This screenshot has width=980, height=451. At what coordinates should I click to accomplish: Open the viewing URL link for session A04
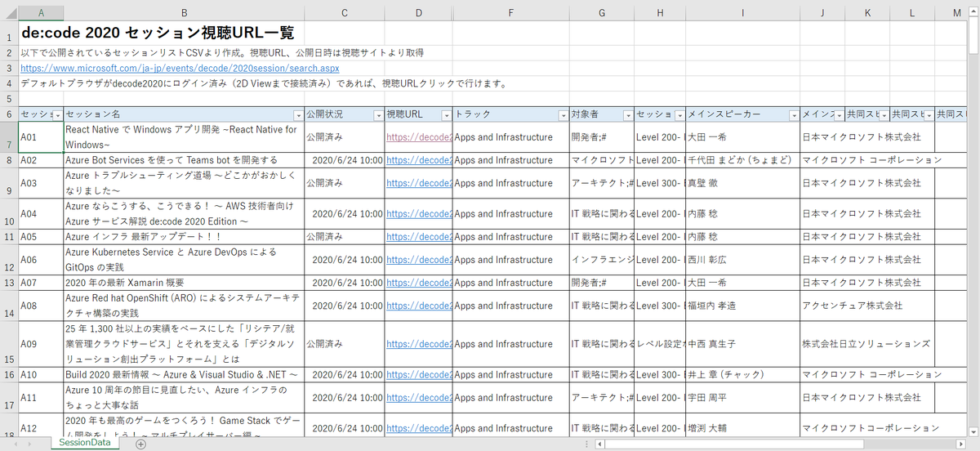click(419, 214)
